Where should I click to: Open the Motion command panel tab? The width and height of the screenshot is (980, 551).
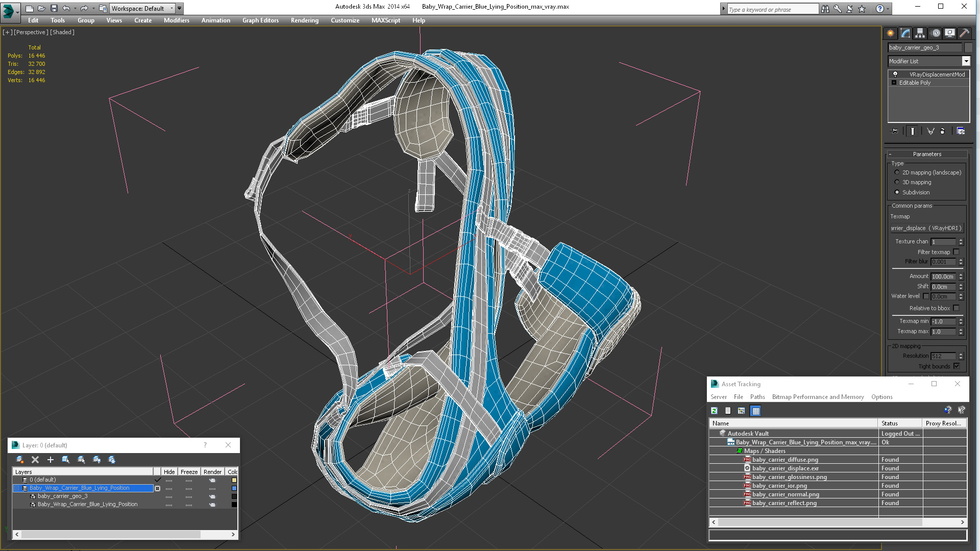pos(936,33)
